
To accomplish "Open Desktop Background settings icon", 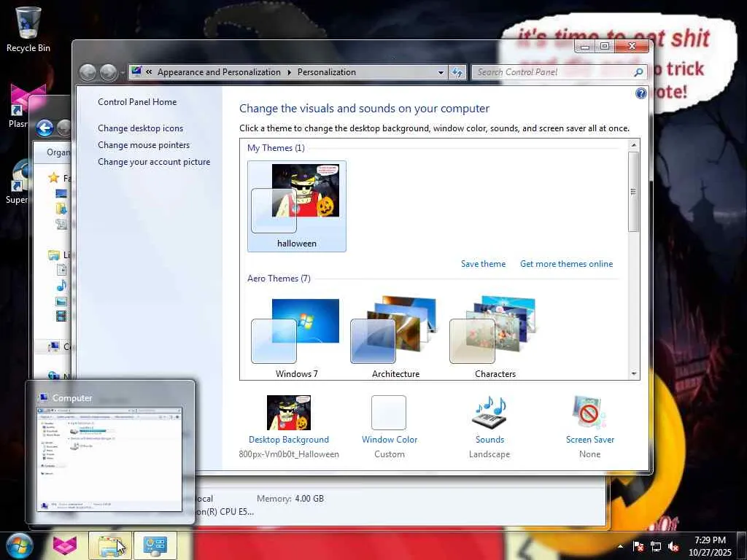I will [289, 413].
